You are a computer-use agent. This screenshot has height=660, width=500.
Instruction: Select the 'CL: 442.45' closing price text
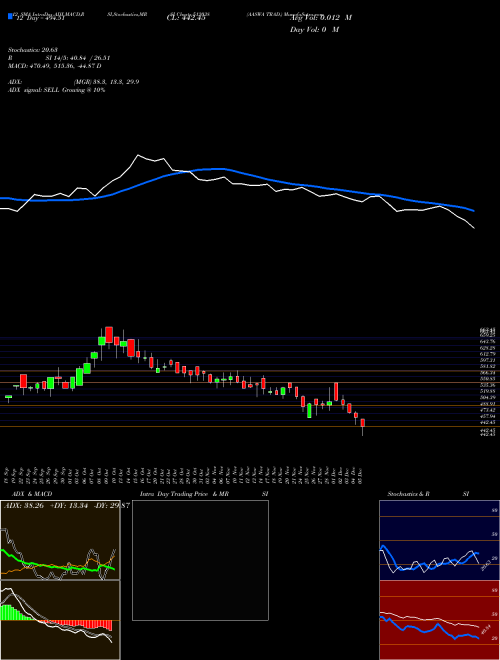pyautogui.click(x=186, y=18)
